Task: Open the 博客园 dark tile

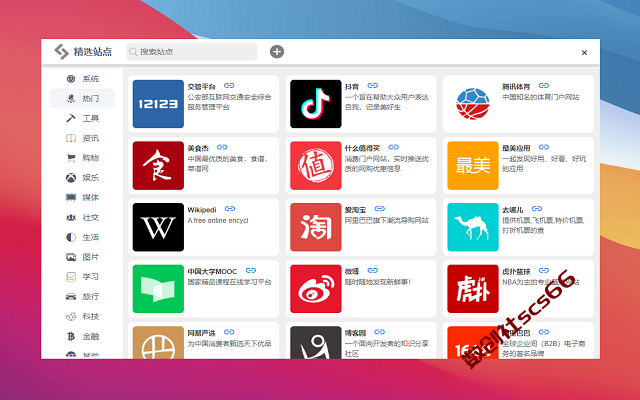Action: click(316, 342)
